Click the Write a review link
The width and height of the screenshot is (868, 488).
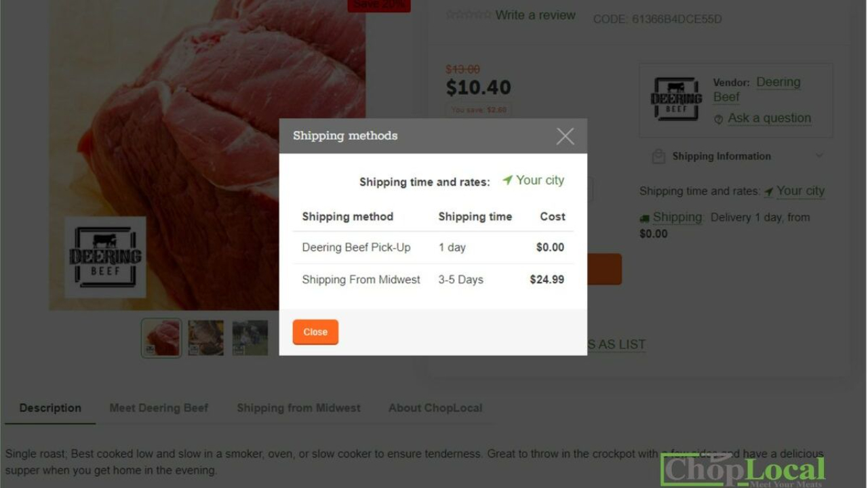535,15
